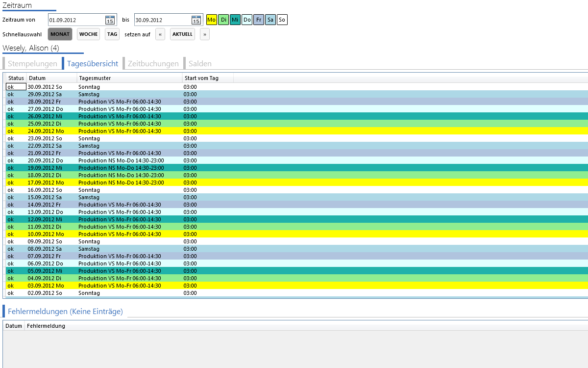Screen dimensions: 588x368
Task: Select the MONAT quick selection button
Action: 60,34
